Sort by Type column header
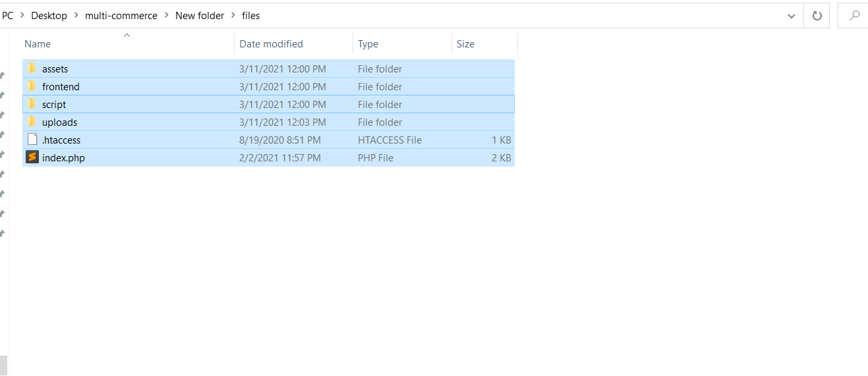The height and width of the screenshot is (376, 868). [368, 44]
